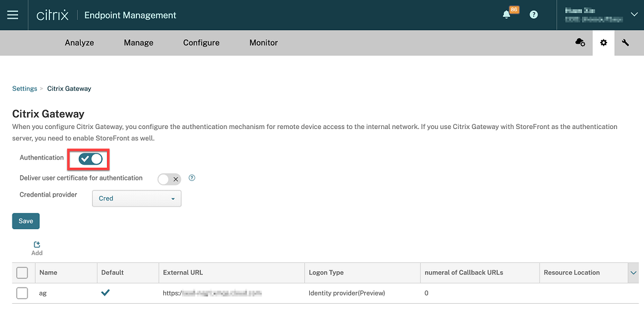644x310 pixels.
Task: Click help icon beside certificate toggle
Action: [192, 178]
